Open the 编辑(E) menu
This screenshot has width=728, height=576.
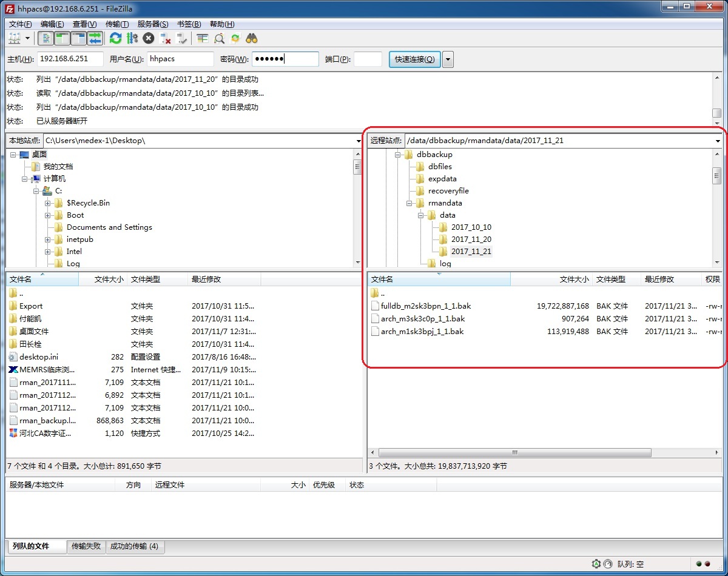pos(52,24)
